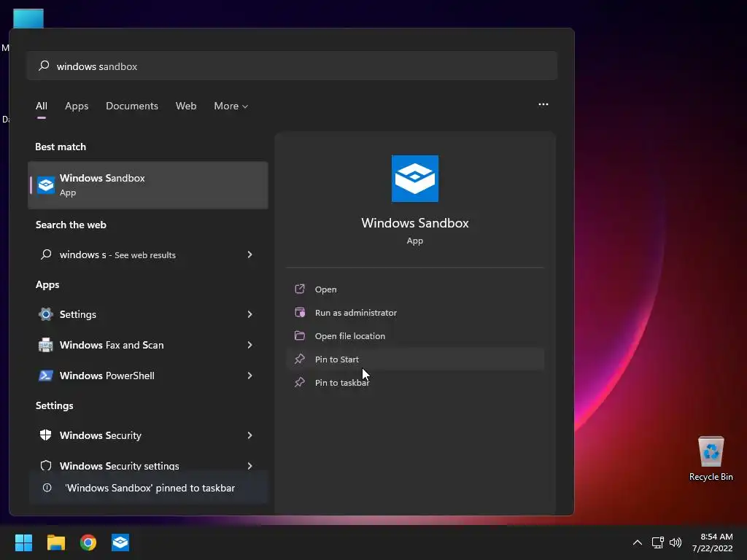This screenshot has width=747, height=560.
Task: Switch to the Apps search tab
Action: tap(77, 106)
